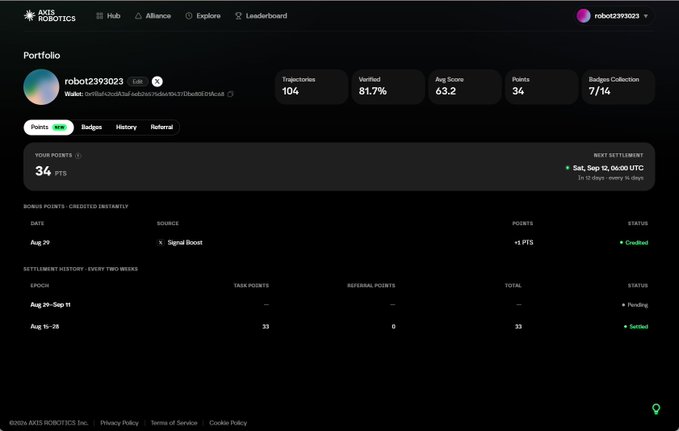Click the Signal Boost X icon
The width and height of the screenshot is (679, 431).
[x=161, y=243]
